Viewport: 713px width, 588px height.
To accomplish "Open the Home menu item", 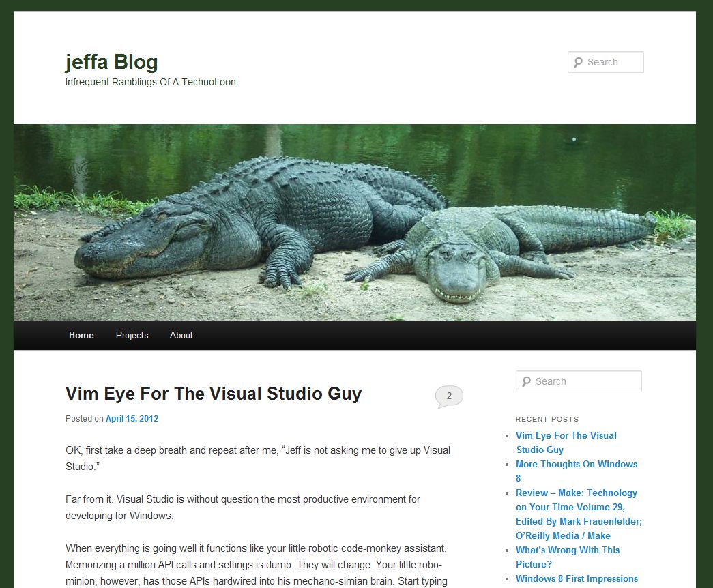I will pyautogui.click(x=81, y=335).
